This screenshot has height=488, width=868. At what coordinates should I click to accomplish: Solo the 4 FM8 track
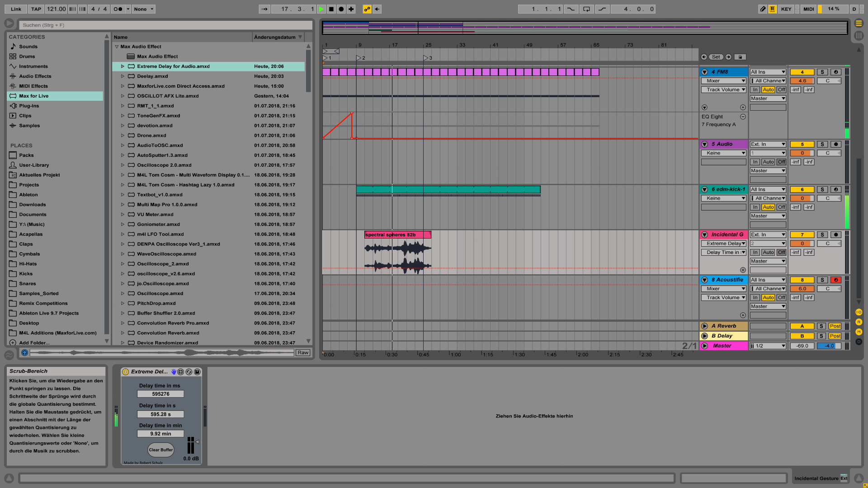coord(822,72)
